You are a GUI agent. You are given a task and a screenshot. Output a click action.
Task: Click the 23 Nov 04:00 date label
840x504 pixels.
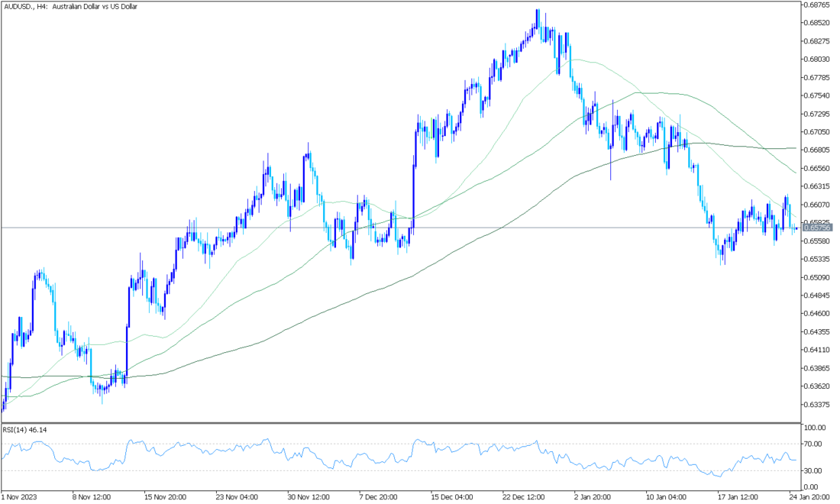237,497
